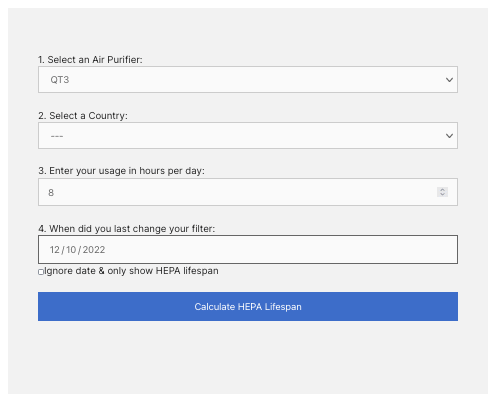Open the Country dropdown arrow

point(449,136)
